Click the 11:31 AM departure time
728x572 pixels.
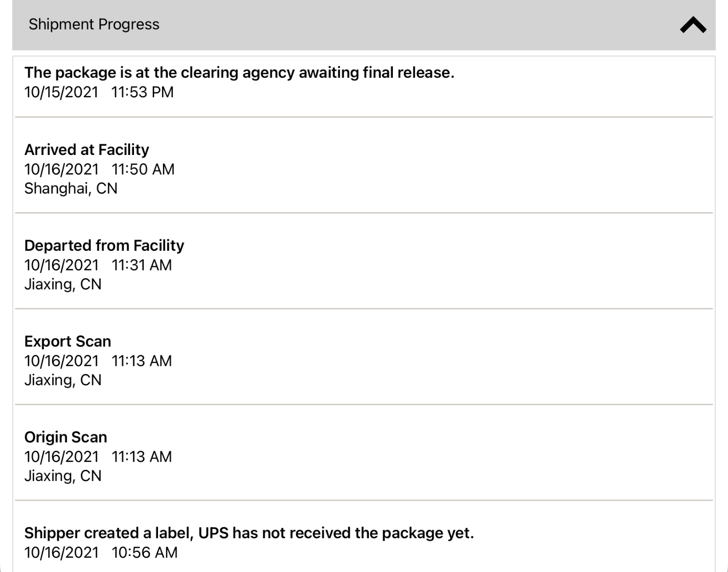coord(142,265)
